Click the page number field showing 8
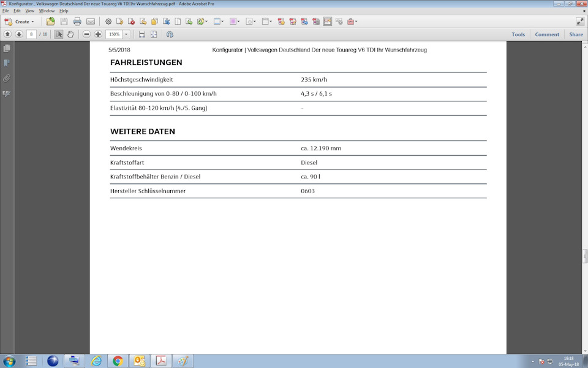Screen dimensions: 588x368 point(31,34)
